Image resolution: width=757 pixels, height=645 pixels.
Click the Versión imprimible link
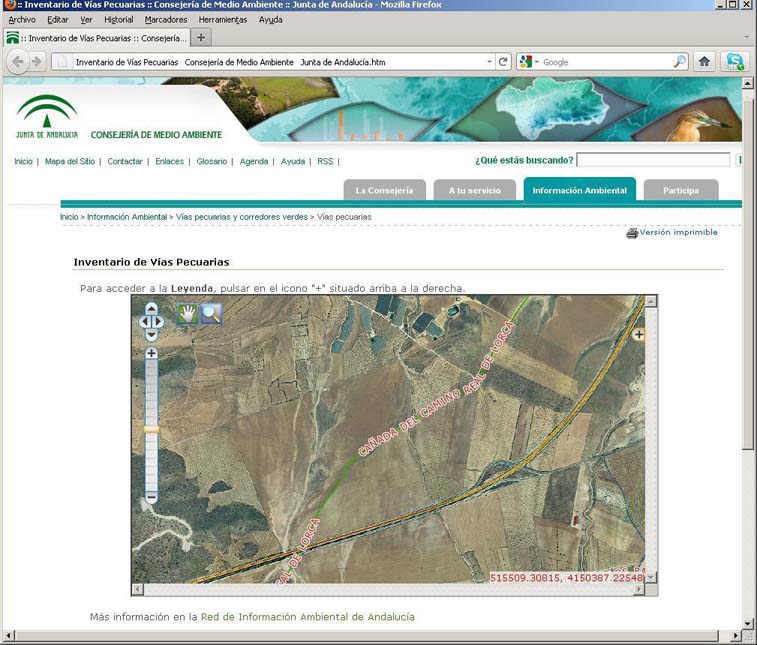pos(678,232)
